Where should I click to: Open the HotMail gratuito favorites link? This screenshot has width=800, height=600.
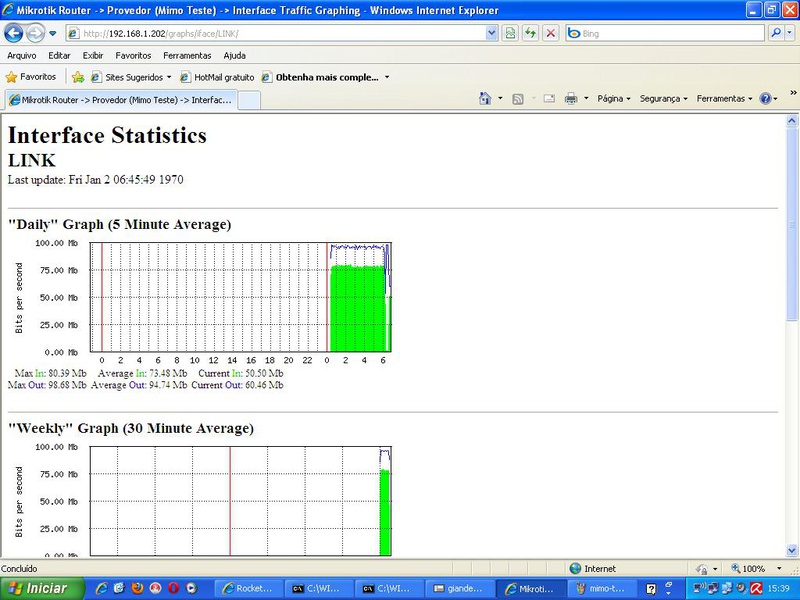(x=217, y=77)
